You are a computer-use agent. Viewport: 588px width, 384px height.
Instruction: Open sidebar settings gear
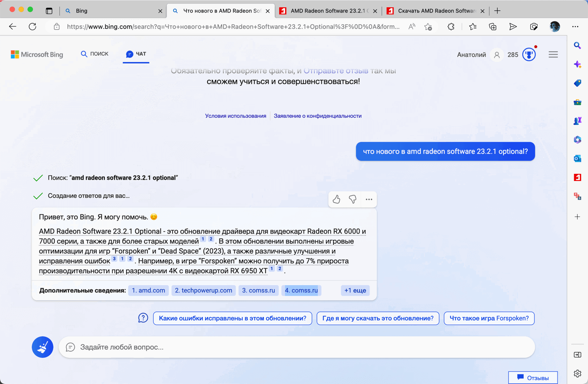click(x=578, y=374)
